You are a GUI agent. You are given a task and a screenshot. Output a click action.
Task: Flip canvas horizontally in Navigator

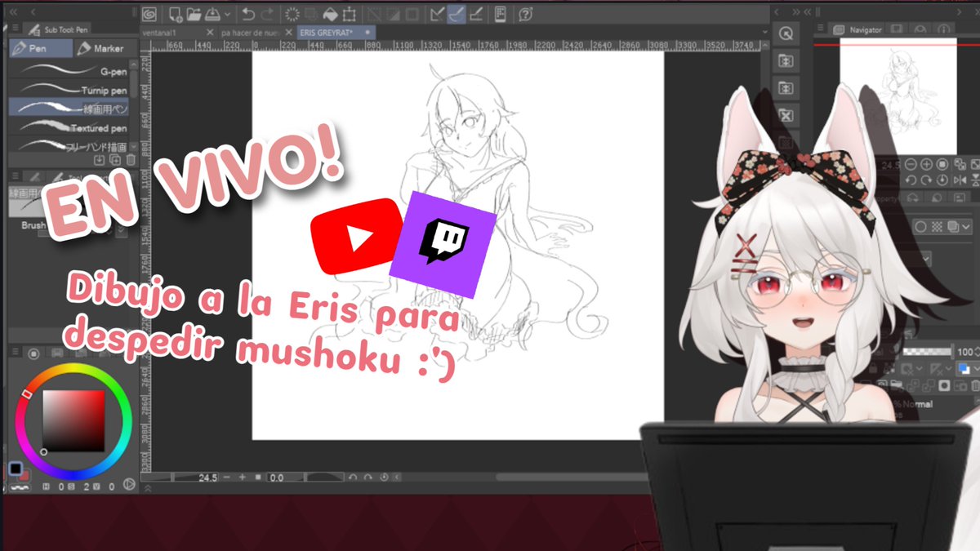960,180
